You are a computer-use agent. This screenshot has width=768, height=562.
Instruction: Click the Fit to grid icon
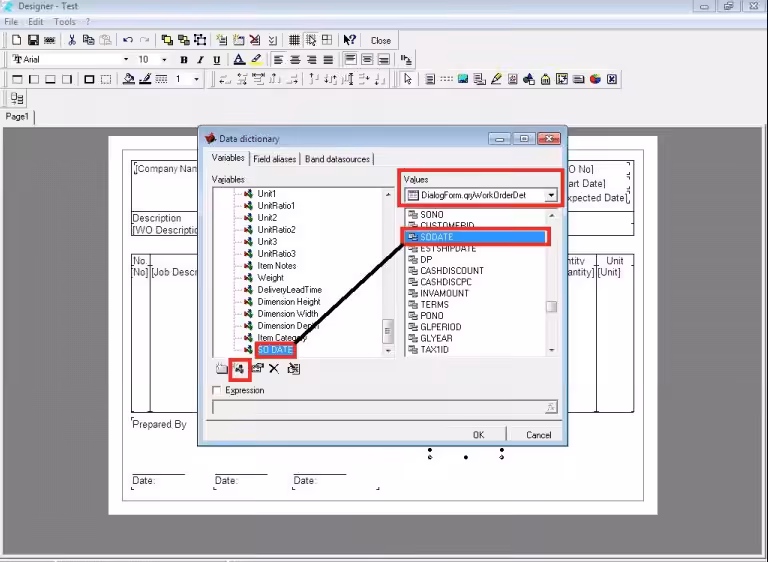coord(327,40)
